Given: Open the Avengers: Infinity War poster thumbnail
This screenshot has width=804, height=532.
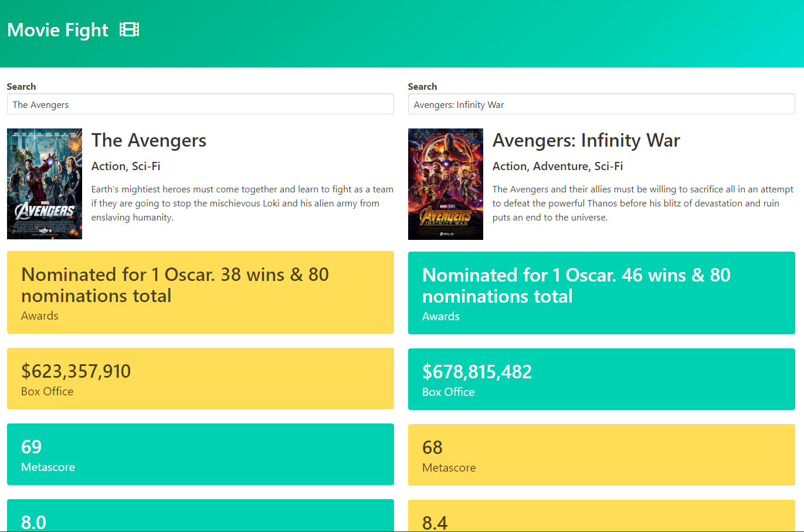Looking at the screenshot, I should coord(446,184).
